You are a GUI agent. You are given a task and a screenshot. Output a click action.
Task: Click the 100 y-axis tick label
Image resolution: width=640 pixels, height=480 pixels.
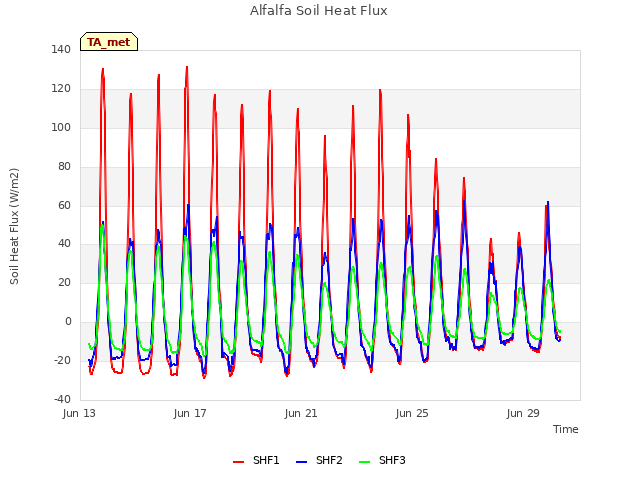tap(61, 127)
